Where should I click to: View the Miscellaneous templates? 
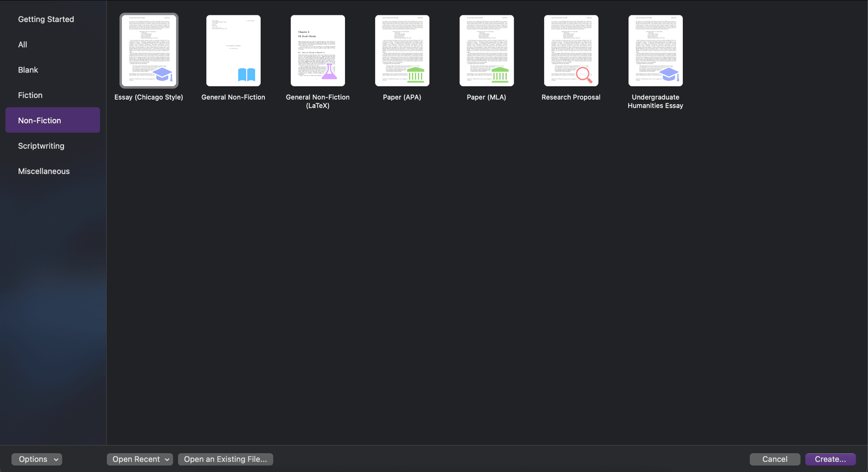(44, 171)
